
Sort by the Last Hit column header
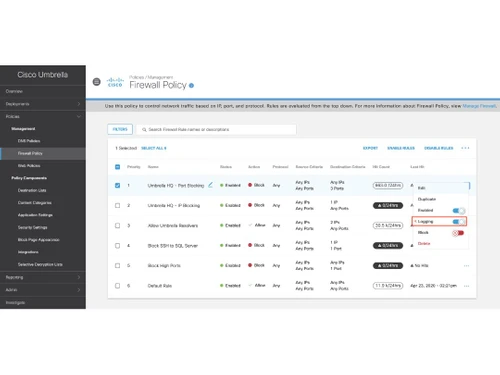[417, 167]
